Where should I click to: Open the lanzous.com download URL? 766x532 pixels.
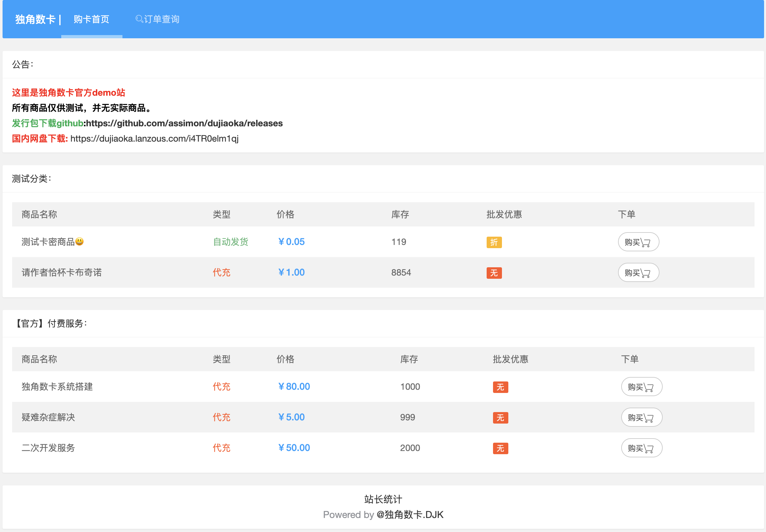pyautogui.click(x=154, y=139)
